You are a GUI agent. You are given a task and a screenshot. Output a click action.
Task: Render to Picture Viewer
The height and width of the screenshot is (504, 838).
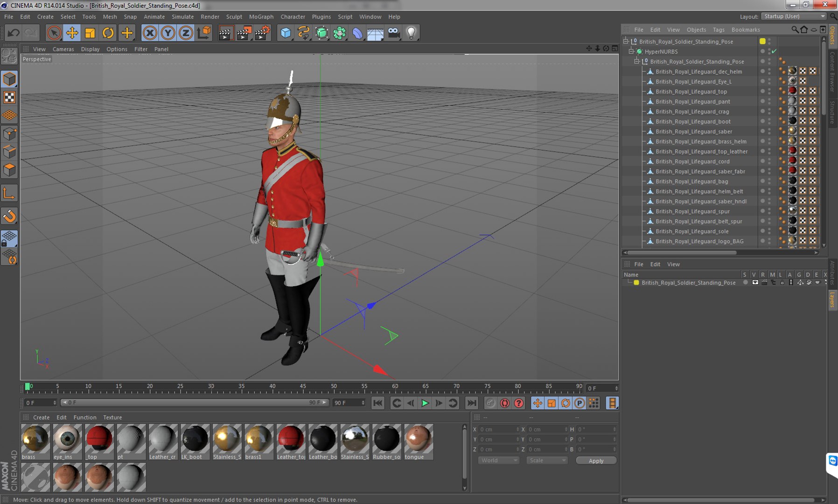click(x=244, y=33)
